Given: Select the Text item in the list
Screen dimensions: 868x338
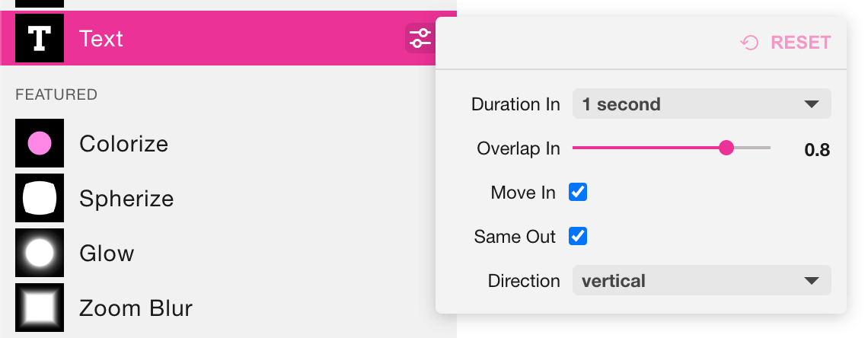Looking at the screenshot, I should click(228, 38).
